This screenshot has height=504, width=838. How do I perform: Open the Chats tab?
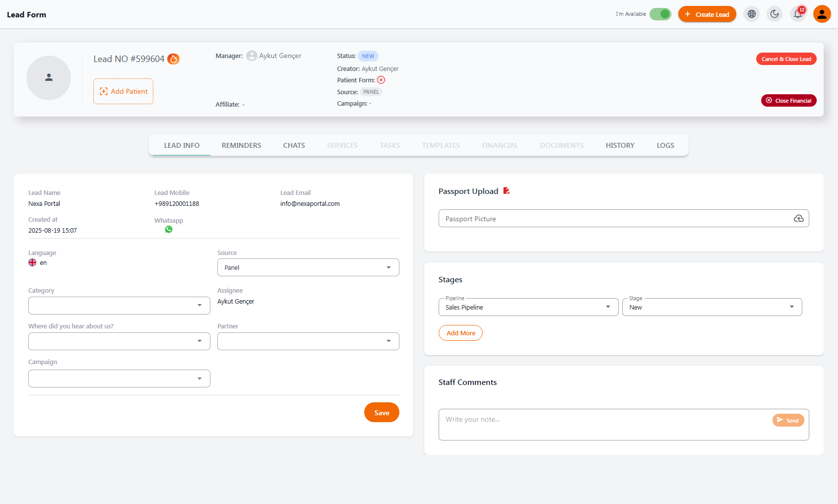[x=294, y=145]
